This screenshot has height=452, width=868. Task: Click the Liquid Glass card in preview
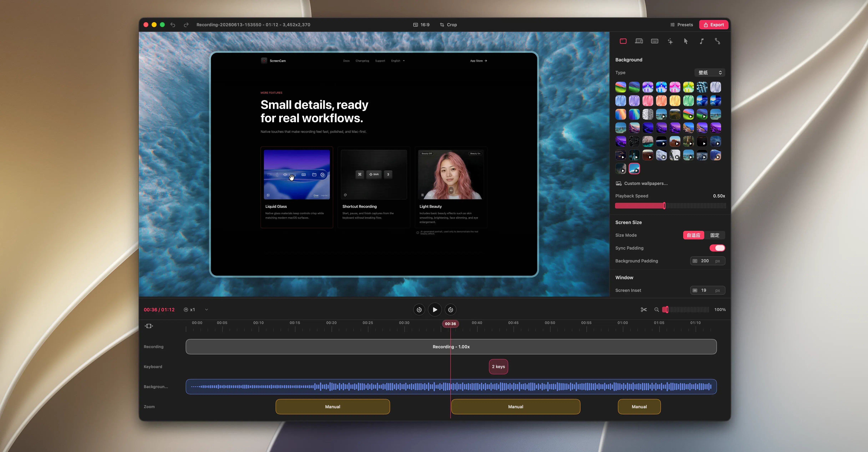pyautogui.click(x=297, y=188)
